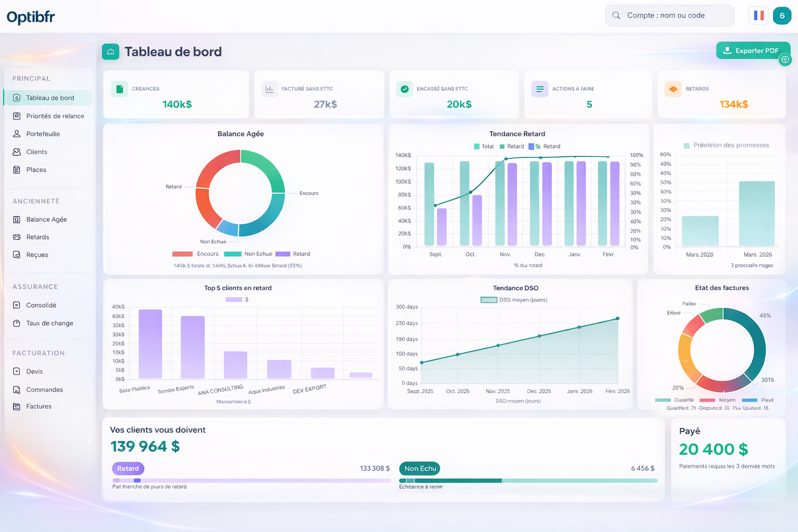798x532 pixels.
Task: Click the Beta Plastics bar in Top 5 chart
Action: (x=150, y=344)
